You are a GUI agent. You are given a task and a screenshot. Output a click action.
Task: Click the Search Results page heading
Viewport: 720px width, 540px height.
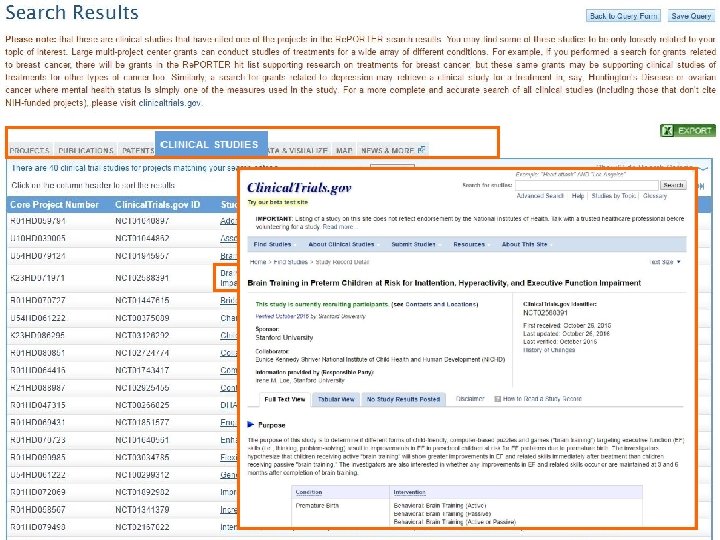tap(72, 12)
